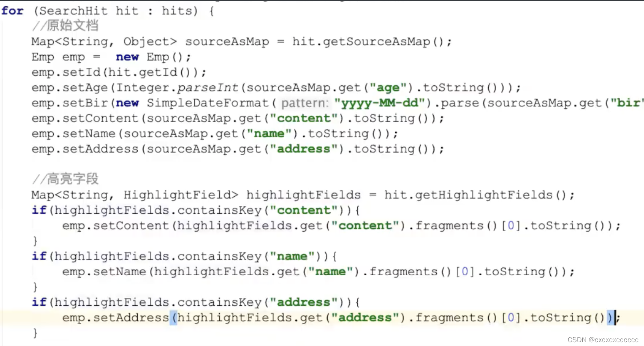Click the 'pattern:' parameter hint
644x346 pixels.
(x=305, y=103)
